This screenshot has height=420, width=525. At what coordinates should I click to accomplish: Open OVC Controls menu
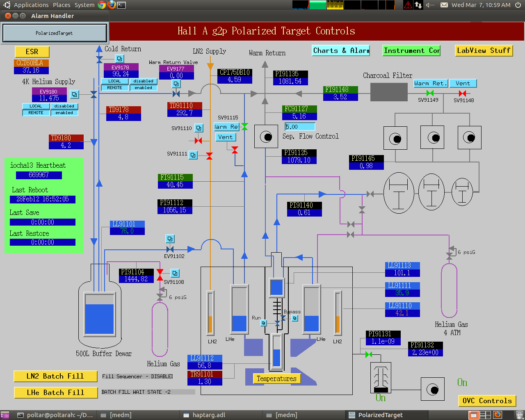487,401
